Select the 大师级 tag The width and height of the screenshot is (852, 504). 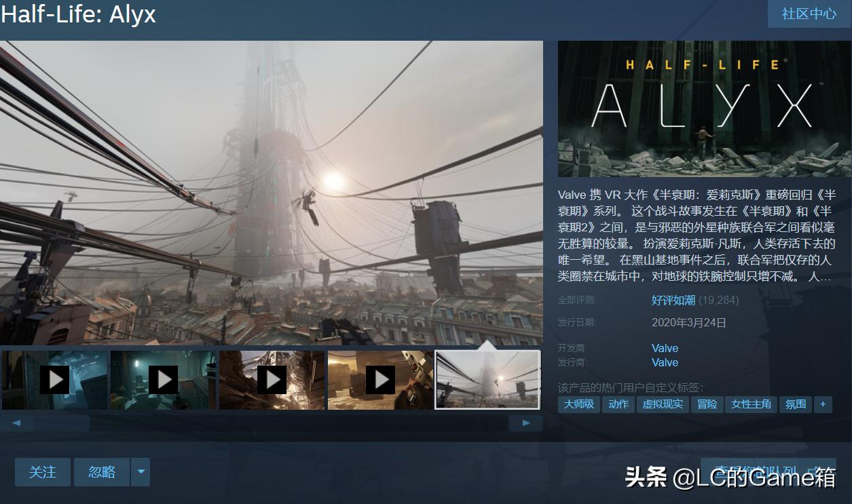click(579, 404)
